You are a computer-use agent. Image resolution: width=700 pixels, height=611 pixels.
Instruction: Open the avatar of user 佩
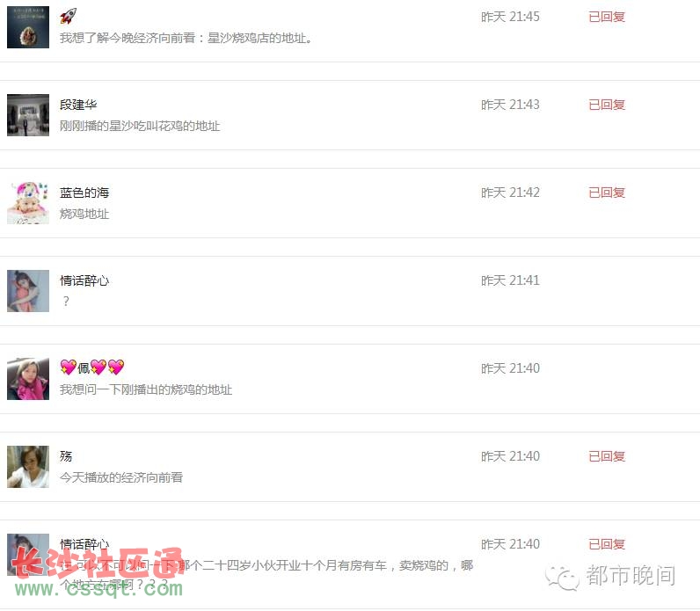point(28,379)
